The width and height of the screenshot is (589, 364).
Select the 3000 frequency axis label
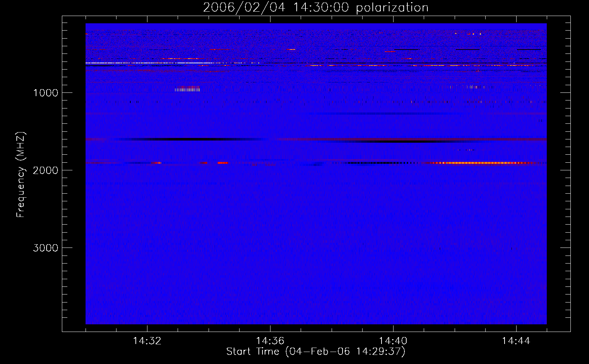click(x=46, y=248)
